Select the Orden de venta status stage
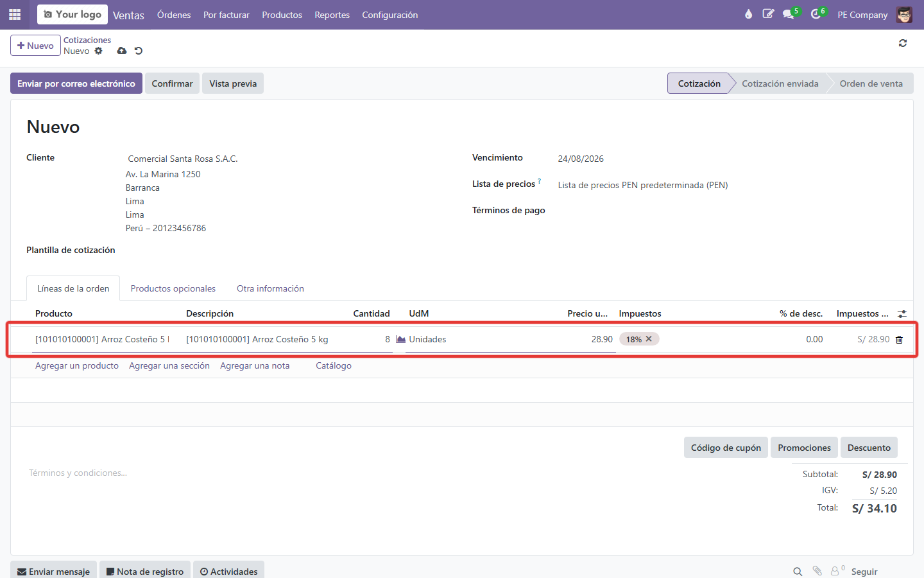The image size is (924, 578). [871, 83]
